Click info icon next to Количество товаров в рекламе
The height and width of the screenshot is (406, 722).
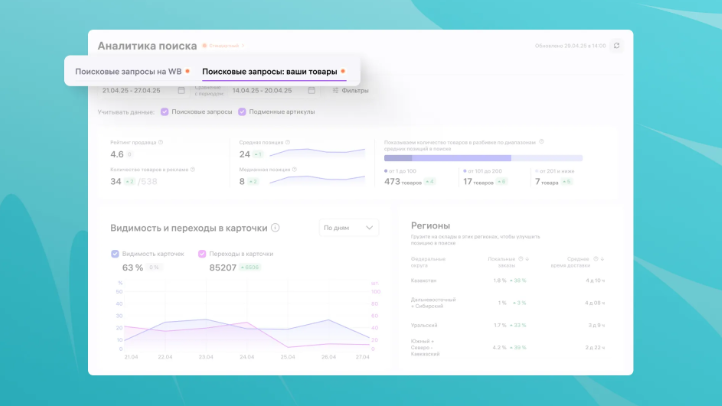(192, 169)
